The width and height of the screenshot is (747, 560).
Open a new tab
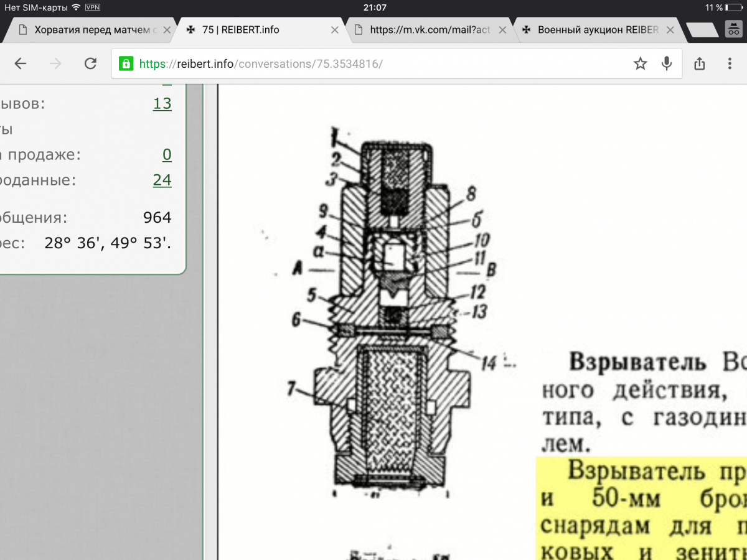click(x=702, y=30)
